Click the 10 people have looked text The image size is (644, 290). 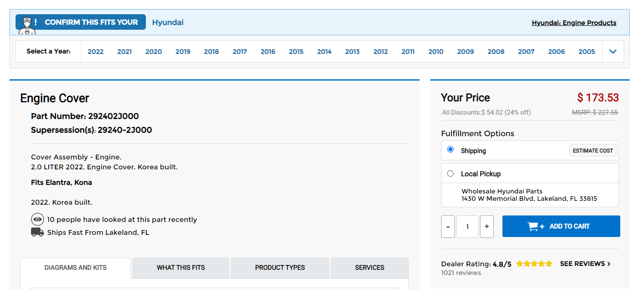[122, 220]
